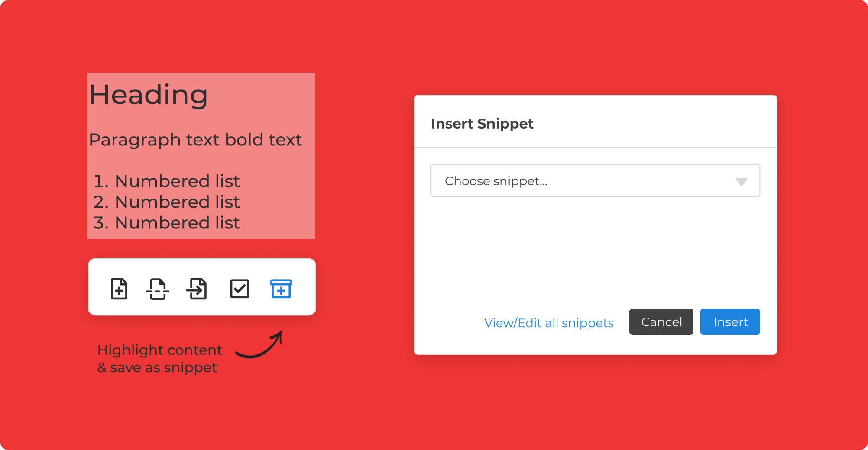Viewport: 868px width, 450px height.
Task: Click the page break icon
Action: pos(158,289)
